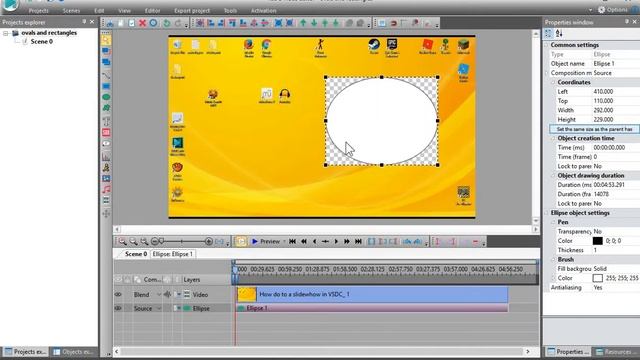The height and width of the screenshot is (360, 640).
Task: Select the Rectangle tool in left toolbar
Action: [106, 87]
